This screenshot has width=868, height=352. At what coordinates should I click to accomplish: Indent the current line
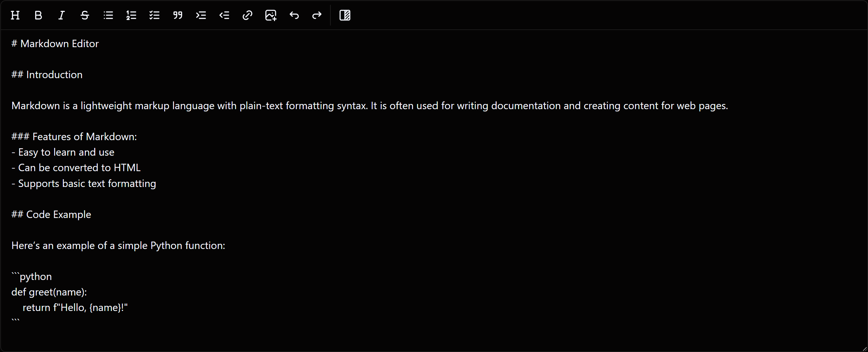click(201, 15)
